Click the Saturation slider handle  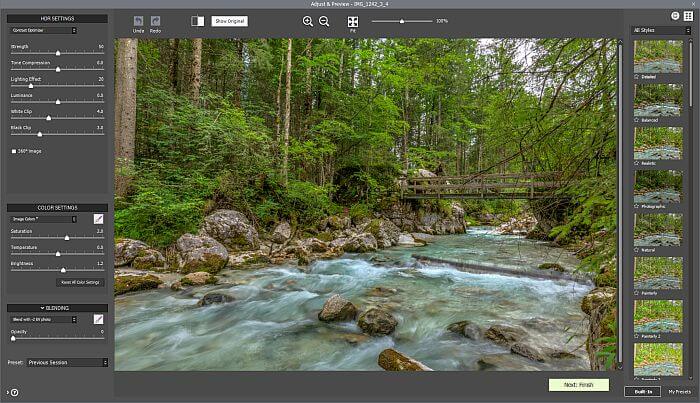pos(67,238)
